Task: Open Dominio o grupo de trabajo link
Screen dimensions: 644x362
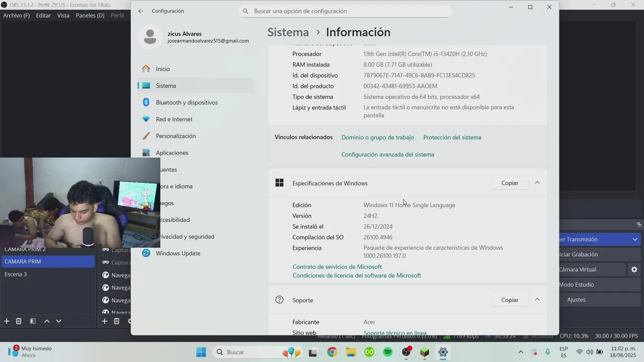Action: (x=377, y=137)
